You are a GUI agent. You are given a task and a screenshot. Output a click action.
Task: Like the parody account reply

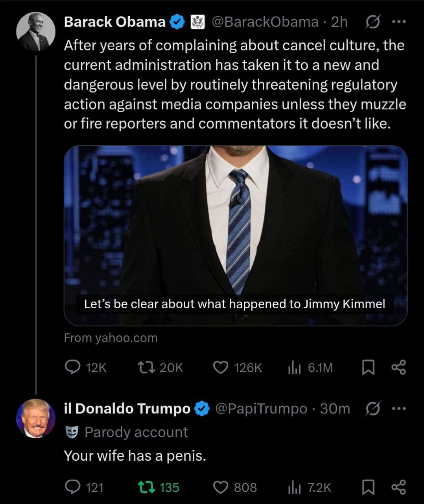pyautogui.click(x=221, y=487)
